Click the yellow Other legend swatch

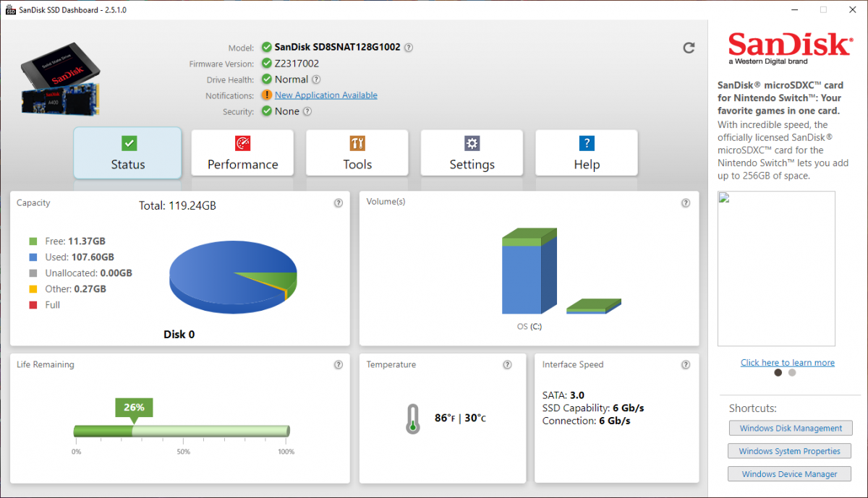pos(33,289)
